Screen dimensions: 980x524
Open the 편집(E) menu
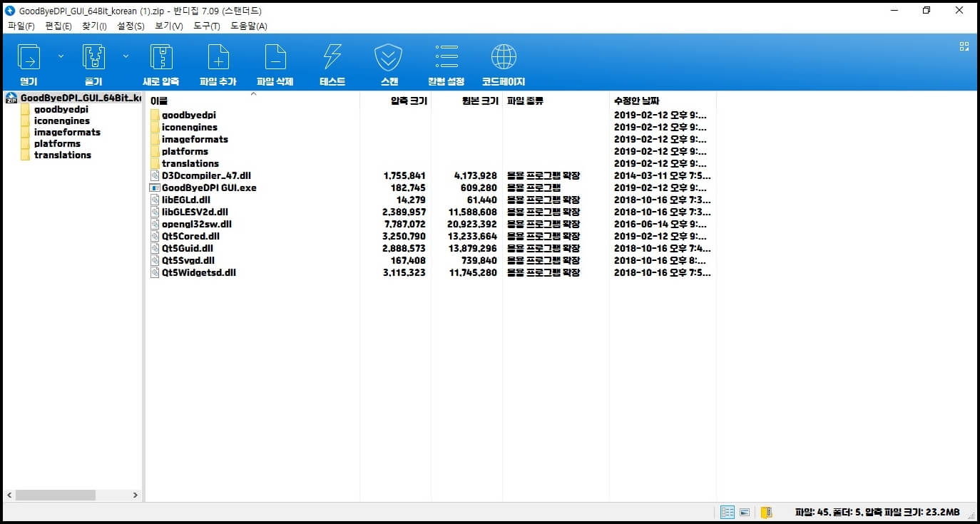pos(58,26)
